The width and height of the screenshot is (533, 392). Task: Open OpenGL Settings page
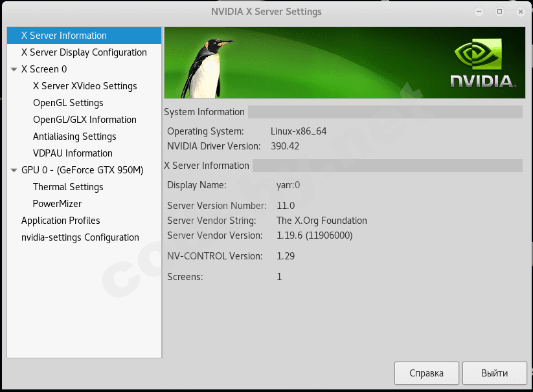pos(68,103)
